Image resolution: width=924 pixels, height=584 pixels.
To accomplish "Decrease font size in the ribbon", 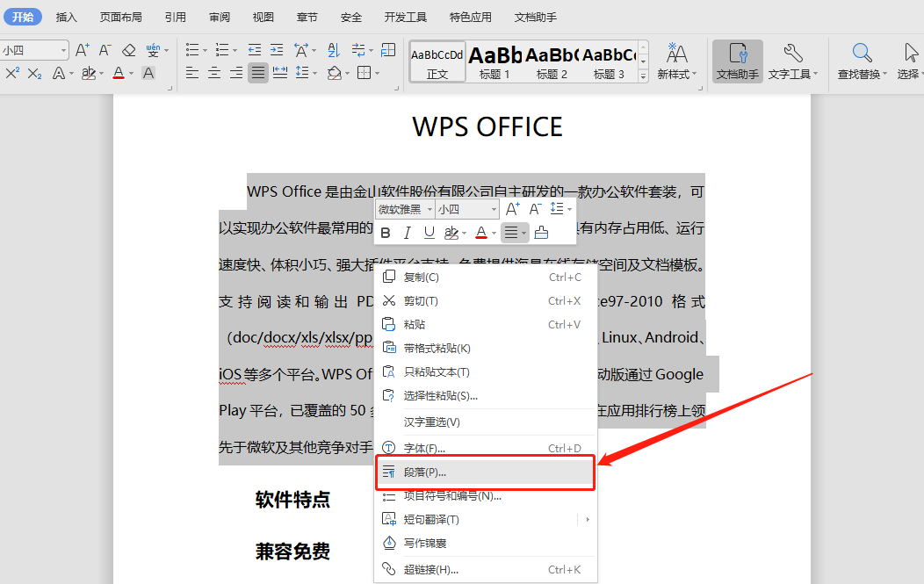I will coord(105,50).
